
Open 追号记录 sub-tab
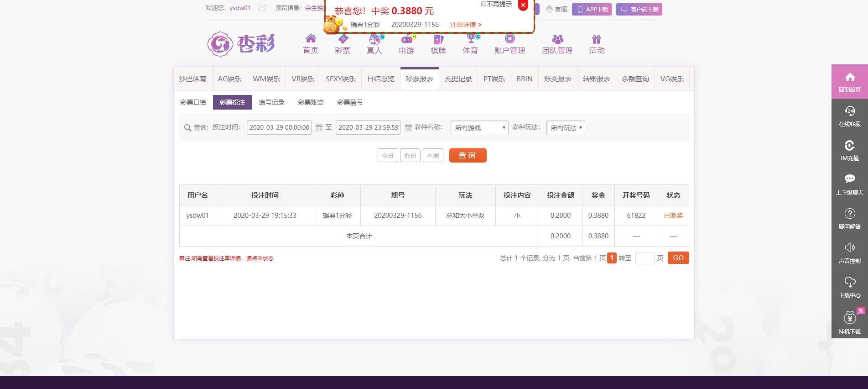(x=272, y=102)
